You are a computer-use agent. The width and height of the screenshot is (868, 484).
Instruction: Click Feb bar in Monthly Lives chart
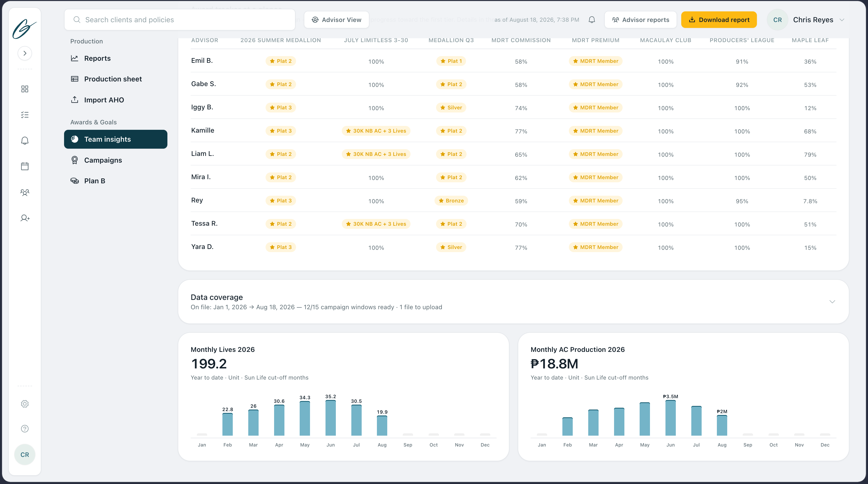click(227, 424)
